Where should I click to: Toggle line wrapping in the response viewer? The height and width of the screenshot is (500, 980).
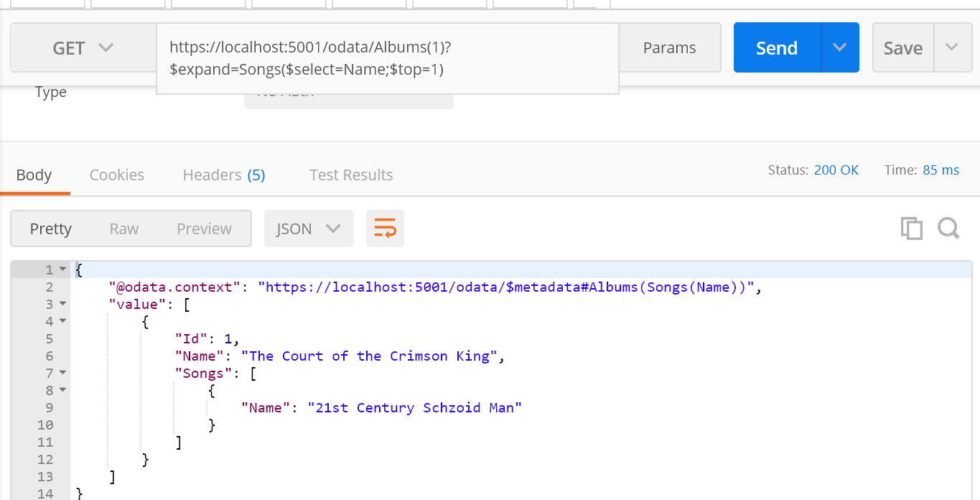coord(385,228)
